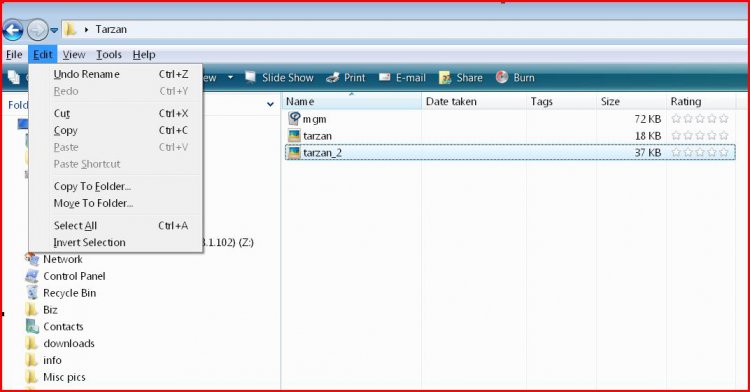Viewport: 750px width, 392px height.
Task: Click the Share toolbar button
Action: [x=461, y=77]
